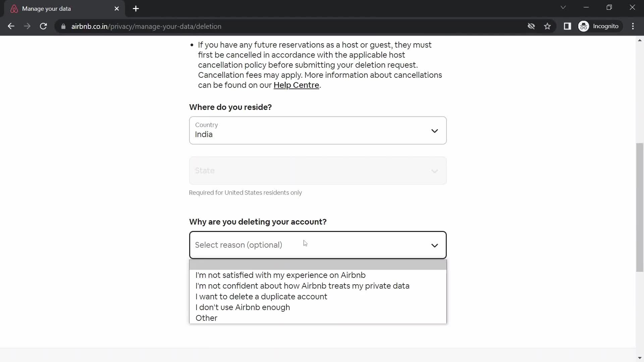Click the browser forward navigation arrow
644x362 pixels.
point(28,26)
